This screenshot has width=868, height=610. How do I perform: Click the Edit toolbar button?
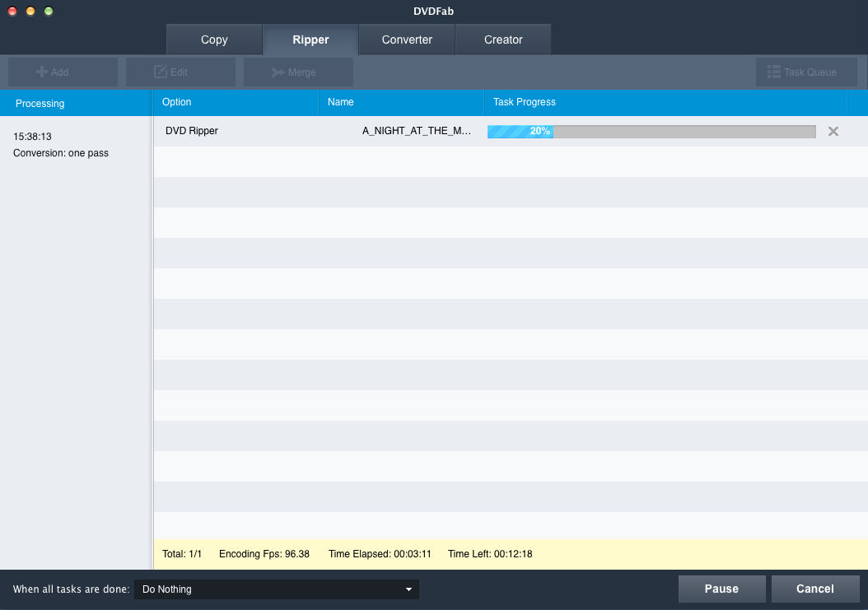click(x=180, y=72)
